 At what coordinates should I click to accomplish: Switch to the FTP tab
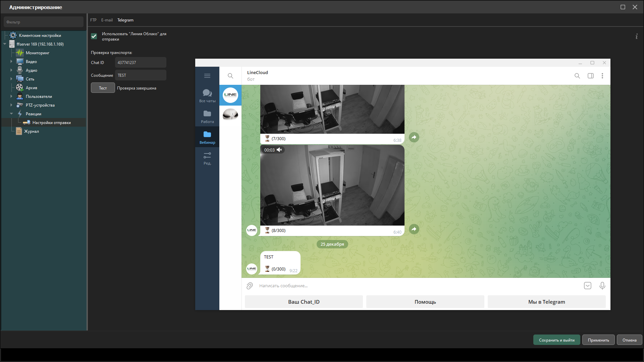93,20
